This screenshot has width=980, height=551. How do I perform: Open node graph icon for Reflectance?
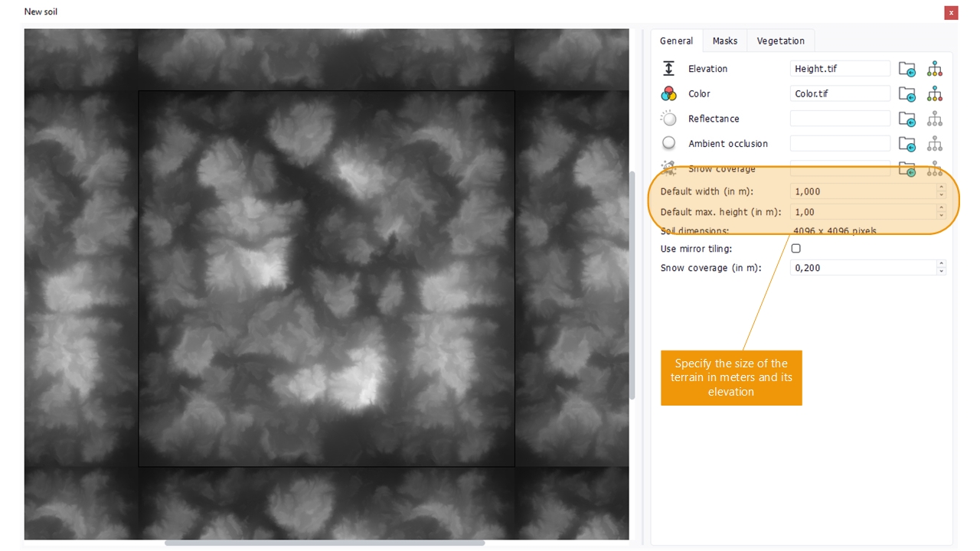pyautogui.click(x=934, y=119)
